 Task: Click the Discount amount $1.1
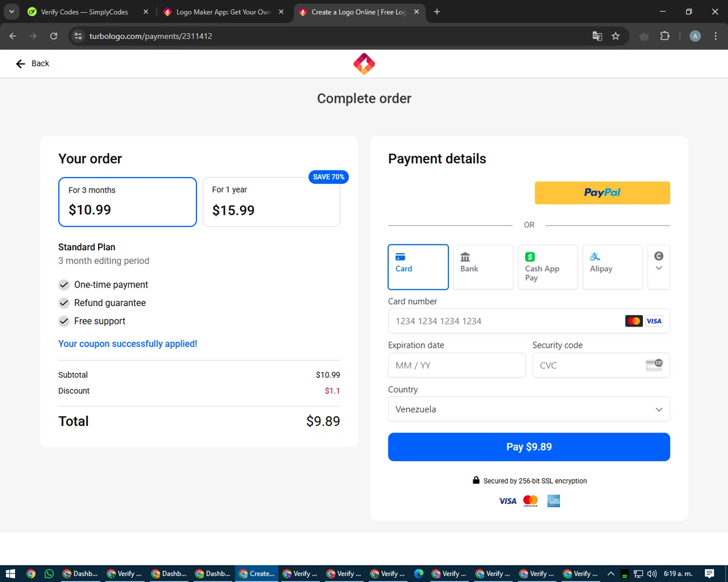pos(332,391)
